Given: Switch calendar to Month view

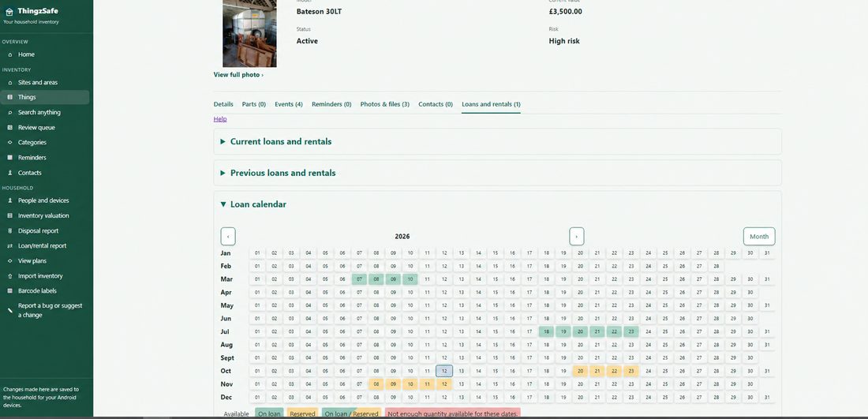Looking at the screenshot, I should point(759,237).
